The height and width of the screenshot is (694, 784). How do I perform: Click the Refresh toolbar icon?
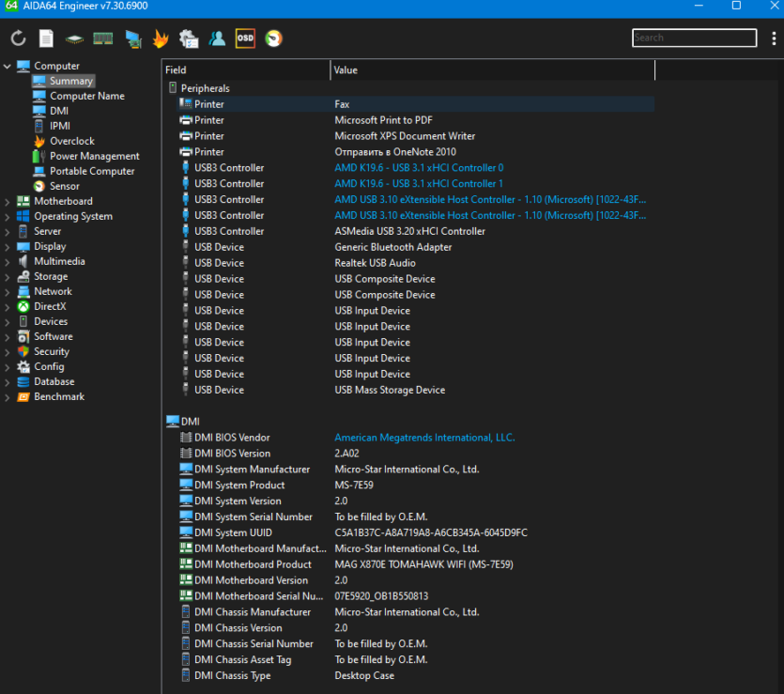[19, 39]
